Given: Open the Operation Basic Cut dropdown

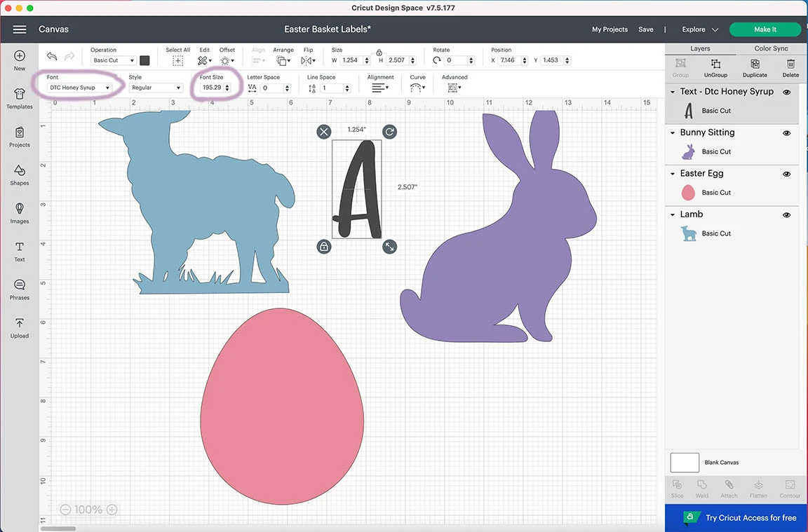Looking at the screenshot, I should (114, 60).
